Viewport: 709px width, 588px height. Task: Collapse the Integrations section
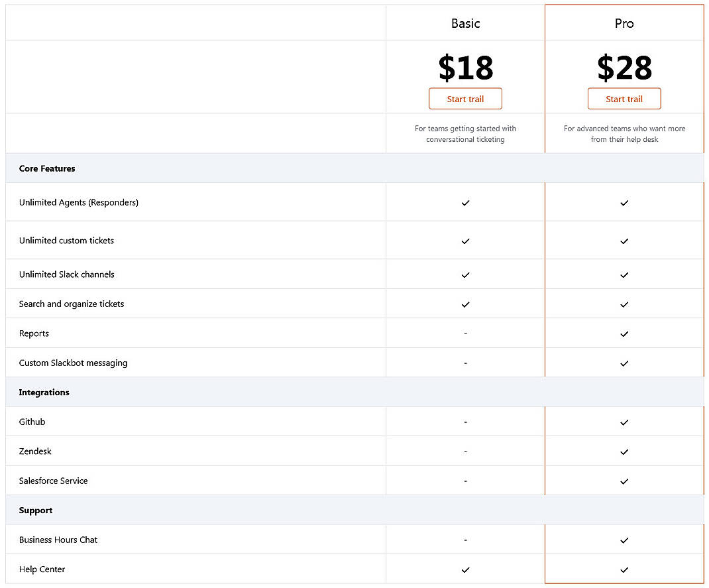pyautogui.click(x=44, y=392)
